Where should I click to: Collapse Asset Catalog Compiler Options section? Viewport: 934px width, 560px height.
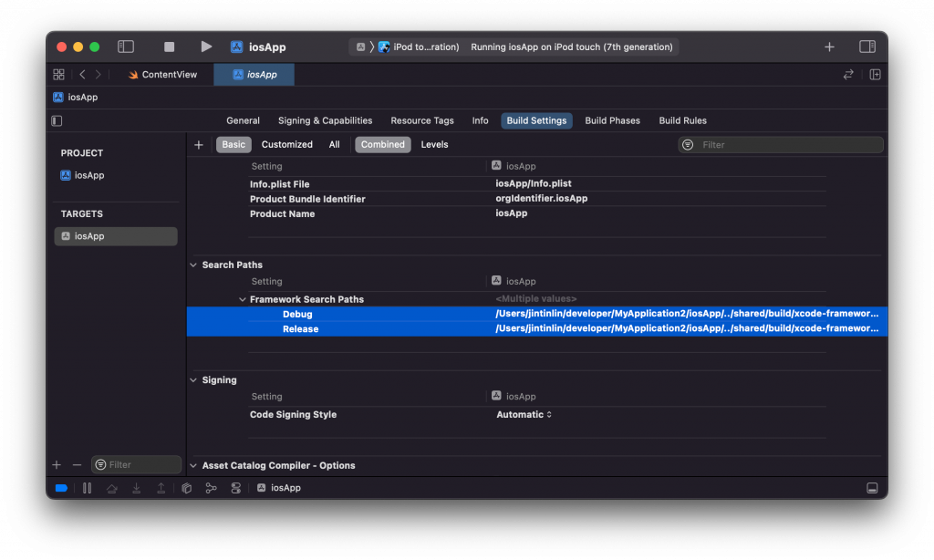(x=193, y=466)
